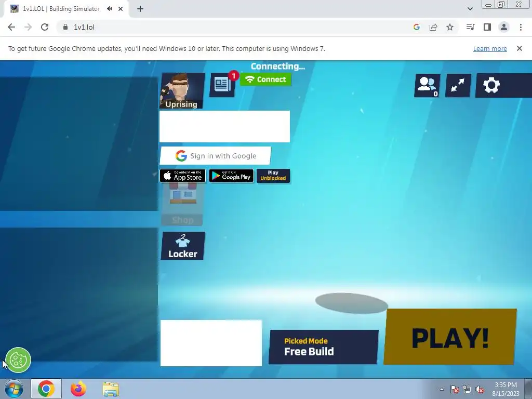
Task: Click the network status tray icon
Action: click(467, 389)
